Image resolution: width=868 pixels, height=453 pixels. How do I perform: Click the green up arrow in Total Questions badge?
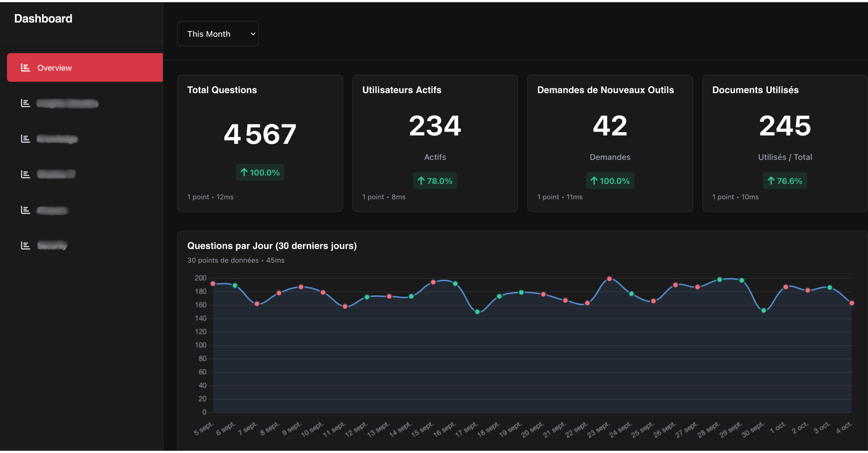[x=245, y=172]
